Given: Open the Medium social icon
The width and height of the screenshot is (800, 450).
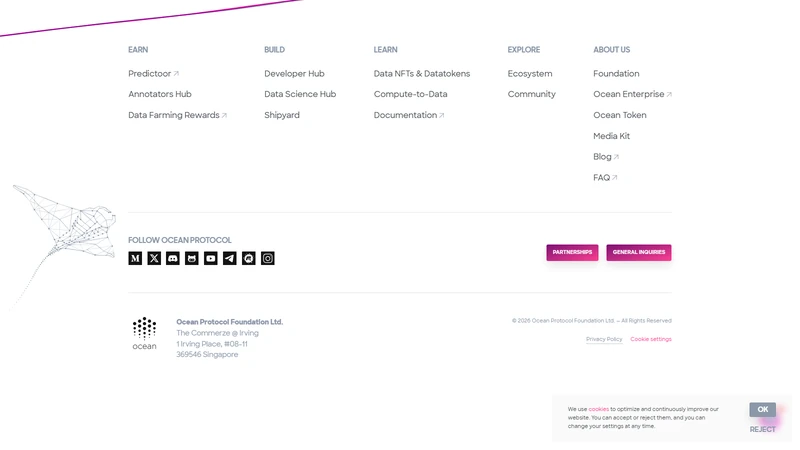Looking at the screenshot, I should (x=135, y=258).
